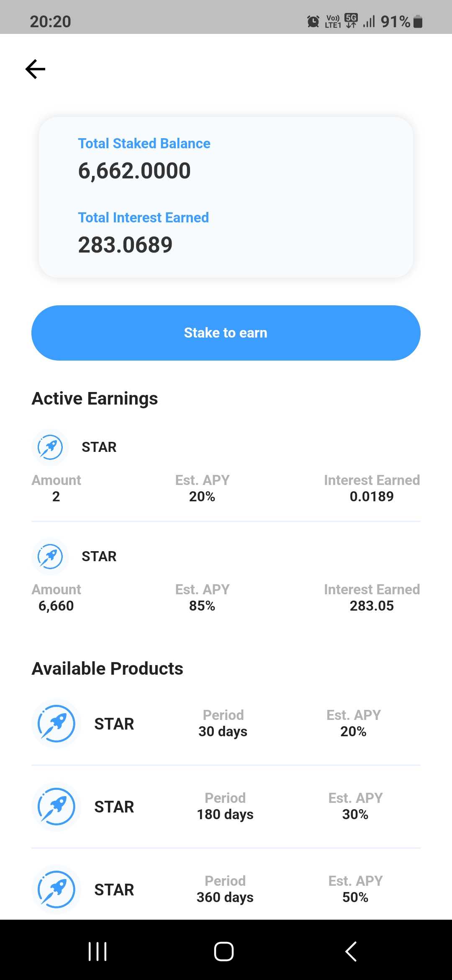Viewport: 452px width, 980px height.
Task: Tap the battery icon in status bar
Action: tap(418, 21)
